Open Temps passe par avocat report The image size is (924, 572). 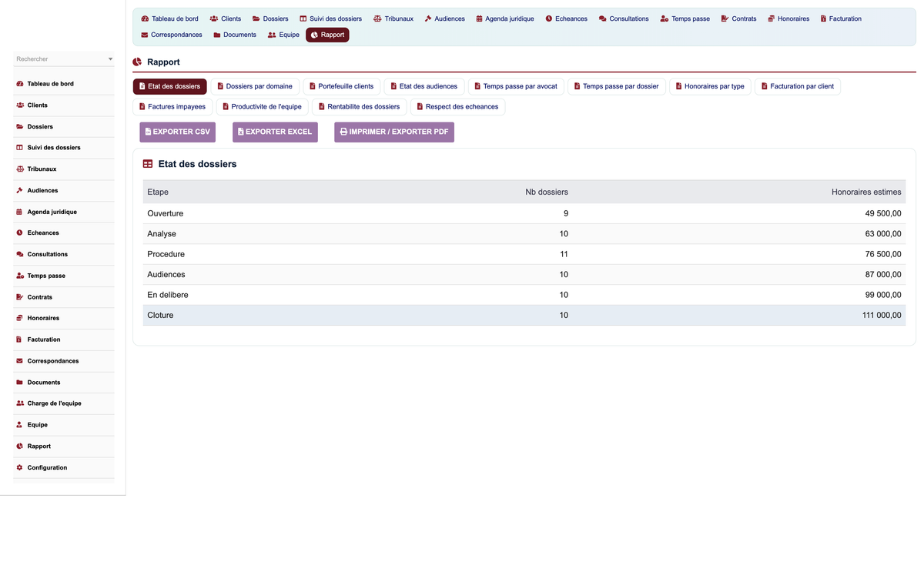point(516,86)
